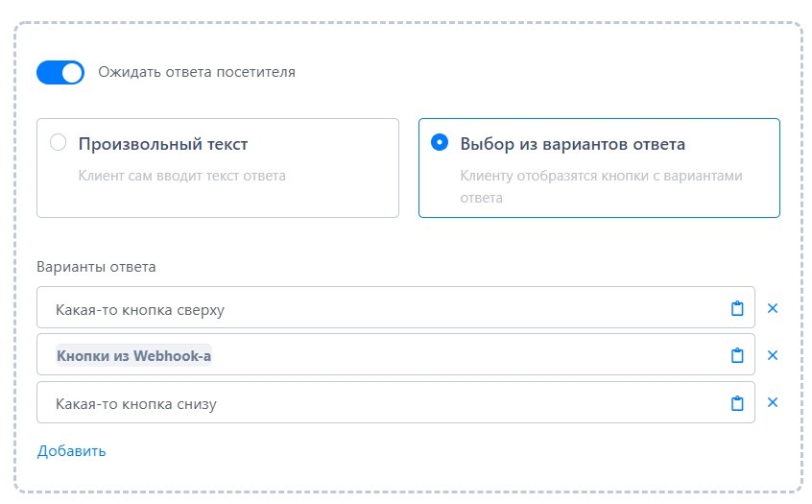Click clipboard icon in the Webhook buttons row
812x504 pixels.
(737, 355)
